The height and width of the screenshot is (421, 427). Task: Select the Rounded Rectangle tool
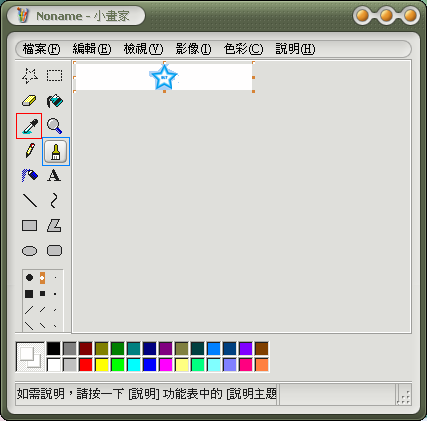click(54, 251)
